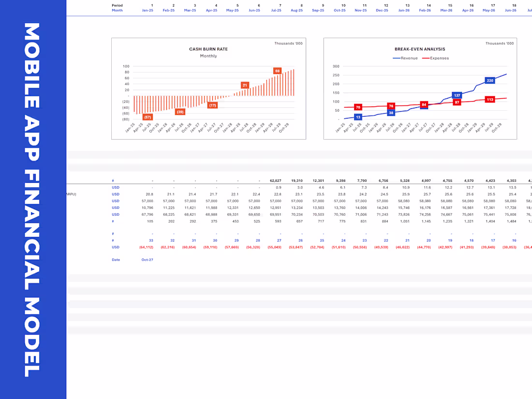532x399 pixels.
Task: Select the Period header label
Action: pyautogui.click(x=117, y=4)
